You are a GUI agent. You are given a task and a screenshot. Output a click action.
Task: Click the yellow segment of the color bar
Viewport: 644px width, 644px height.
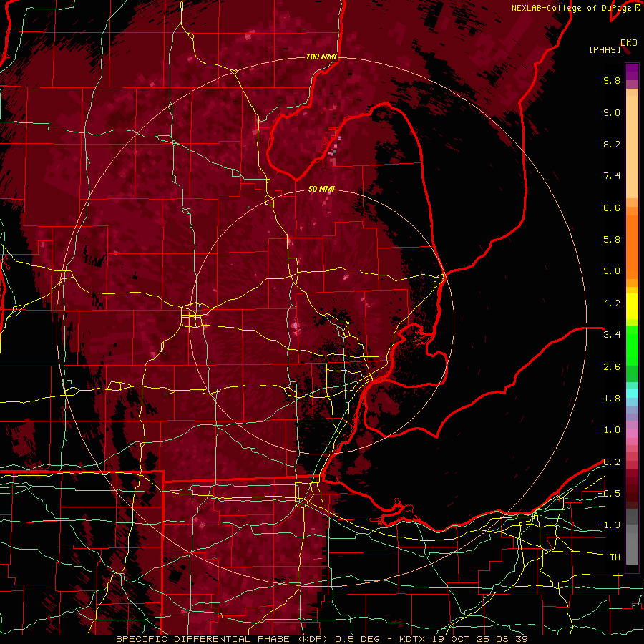632,306
